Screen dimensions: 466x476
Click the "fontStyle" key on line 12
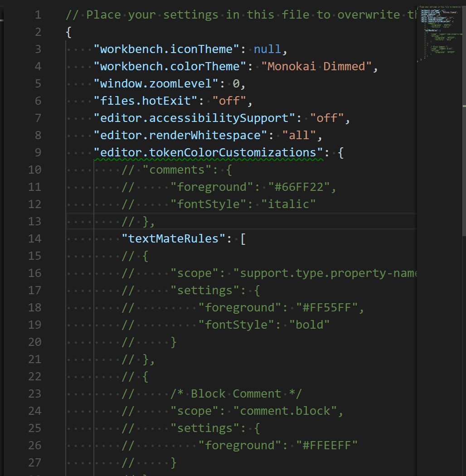[208, 204]
